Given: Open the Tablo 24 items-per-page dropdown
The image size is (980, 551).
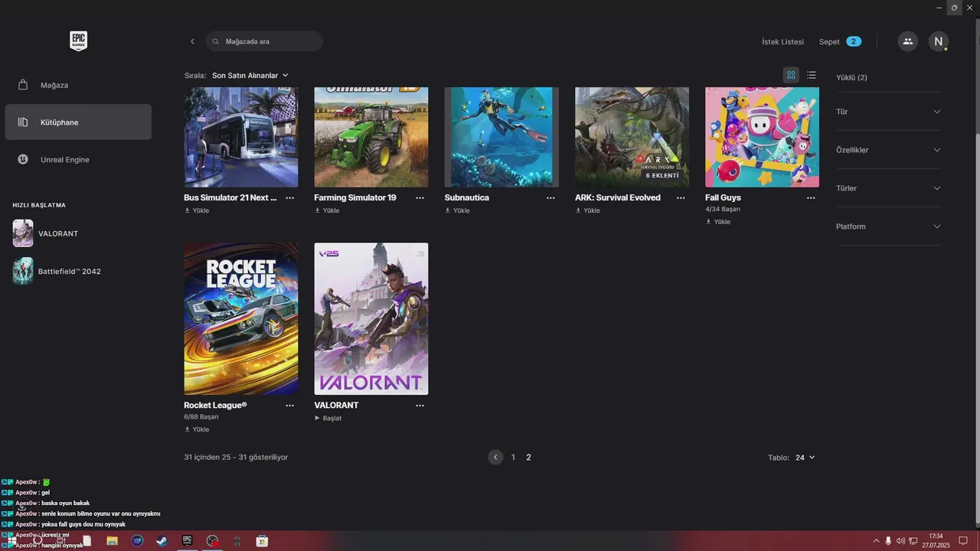Looking at the screenshot, I should coord(805,458).
